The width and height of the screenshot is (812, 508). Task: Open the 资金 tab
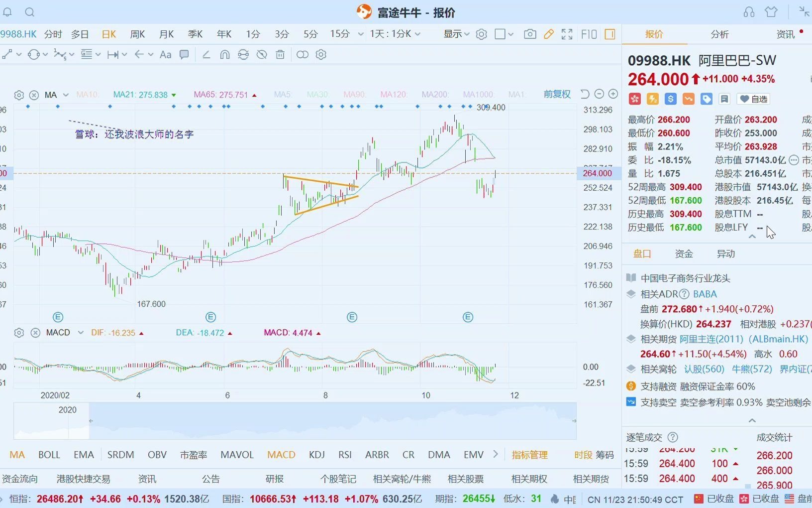tap(684, 254)
